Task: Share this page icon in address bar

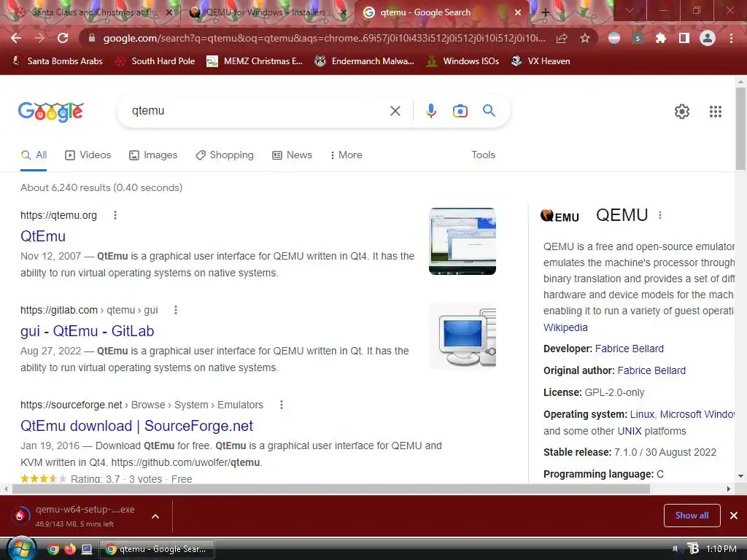Action: 562,38
